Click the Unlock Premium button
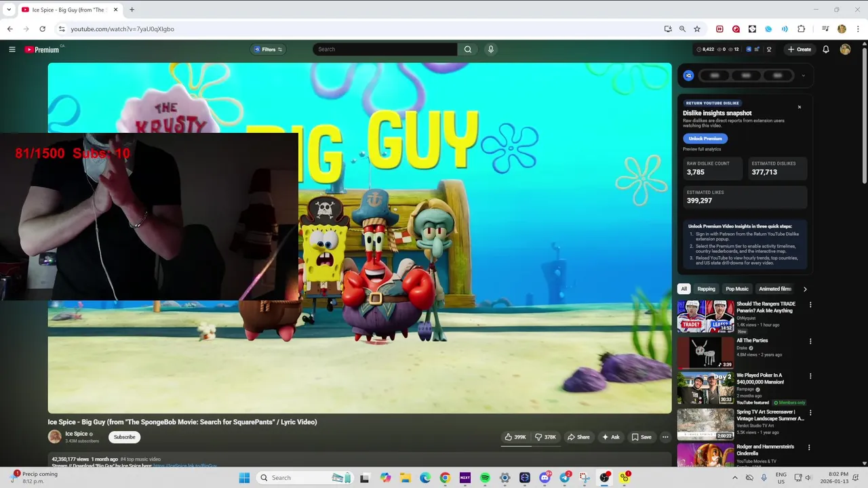This screenshot has width=868, height=488. click(x=705, y=138)
